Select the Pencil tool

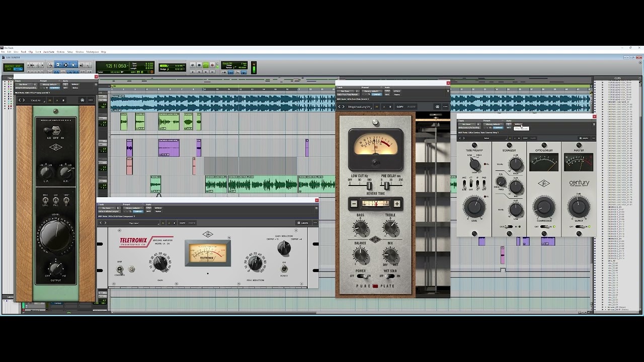tap(89, 65)
